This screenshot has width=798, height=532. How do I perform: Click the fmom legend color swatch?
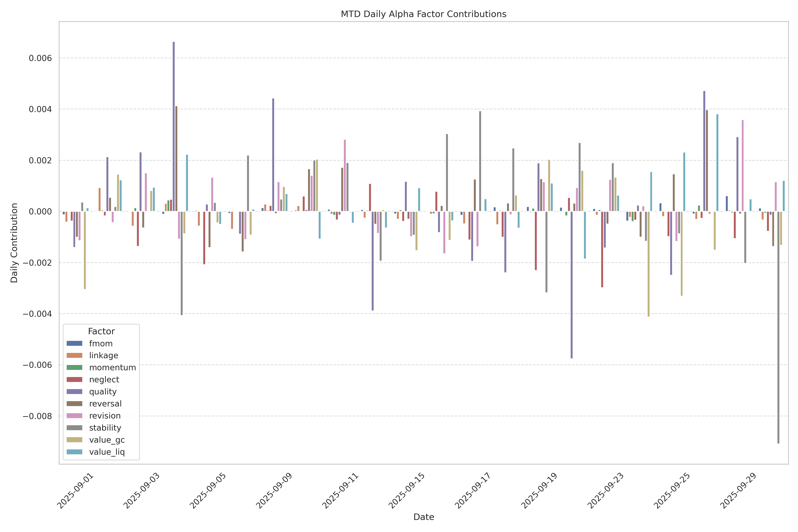74,343
